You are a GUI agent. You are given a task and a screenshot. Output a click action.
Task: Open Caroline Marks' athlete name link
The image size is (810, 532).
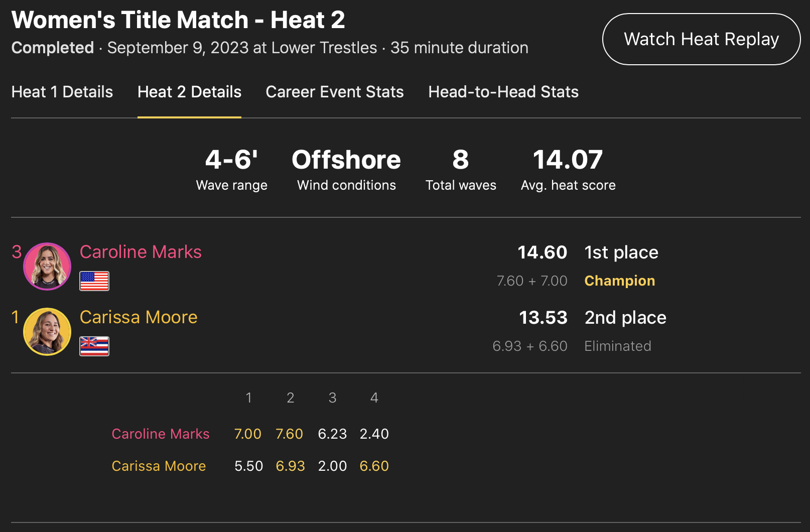tap(141, 252)
